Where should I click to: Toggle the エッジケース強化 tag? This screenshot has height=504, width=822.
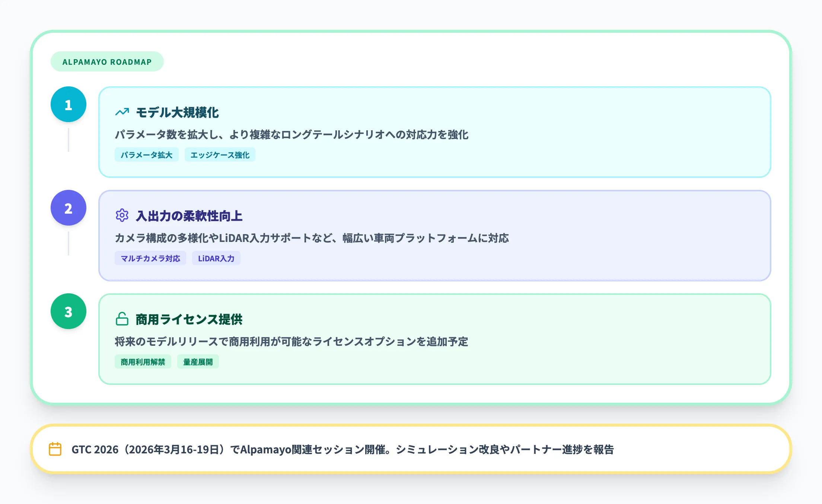pos(220,154)
